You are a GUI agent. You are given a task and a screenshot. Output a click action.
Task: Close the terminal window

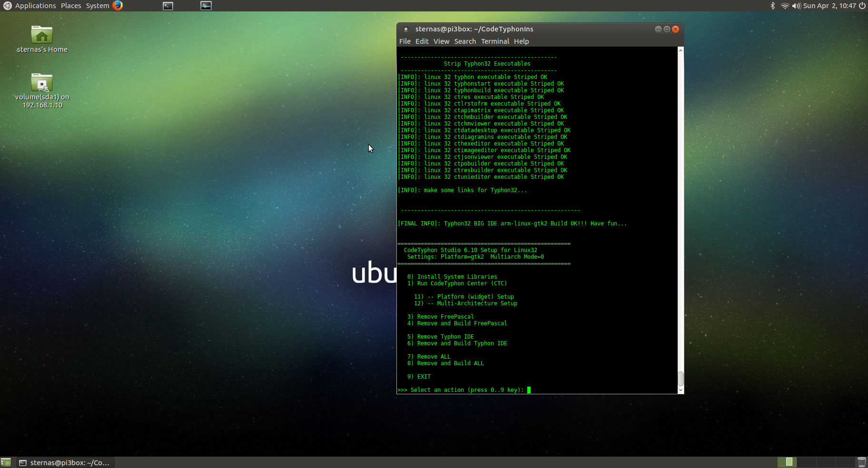tap(675, 29)
